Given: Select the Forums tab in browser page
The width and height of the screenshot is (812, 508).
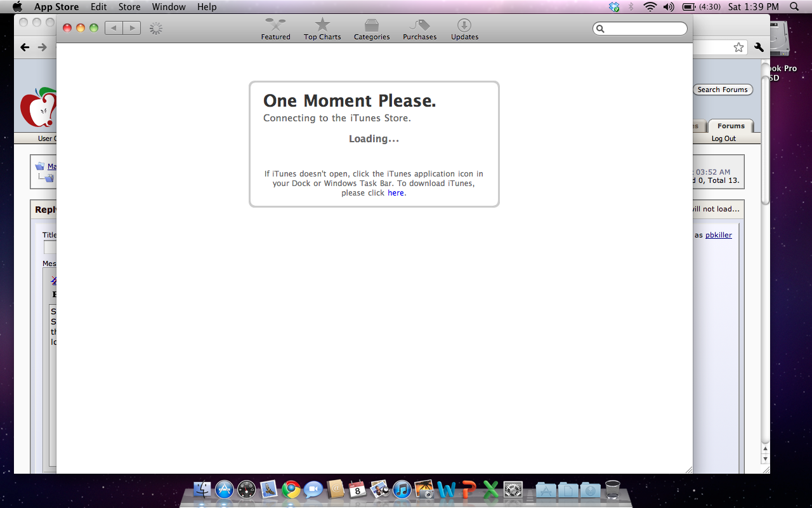Looking at the screenshot, I should click(731, 126).
